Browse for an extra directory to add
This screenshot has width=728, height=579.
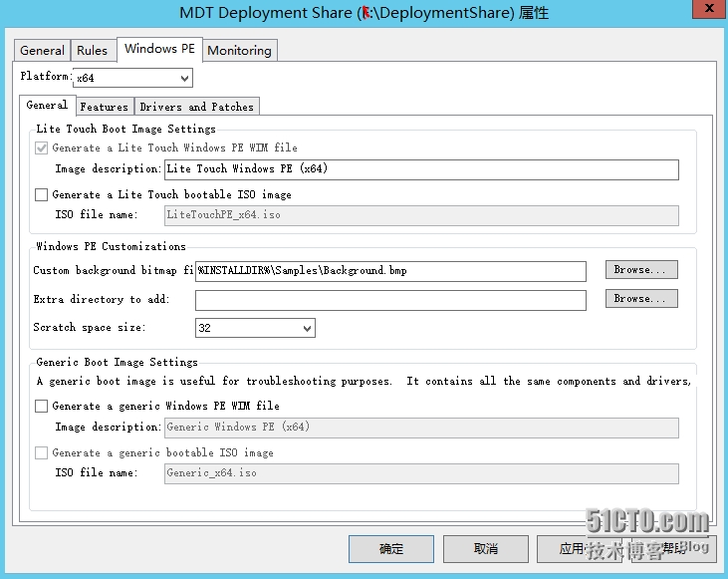click(641, 298)
